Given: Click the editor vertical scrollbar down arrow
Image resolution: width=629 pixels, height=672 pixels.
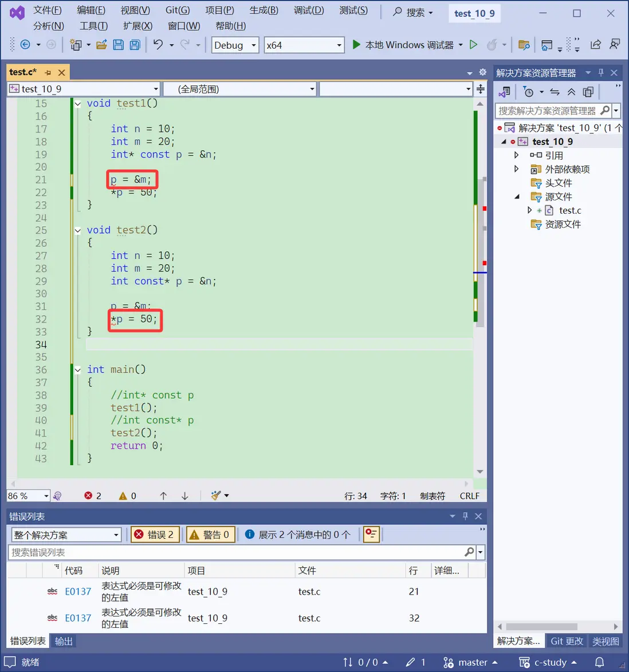Looking at the screenshot, I should coord(480,471).
